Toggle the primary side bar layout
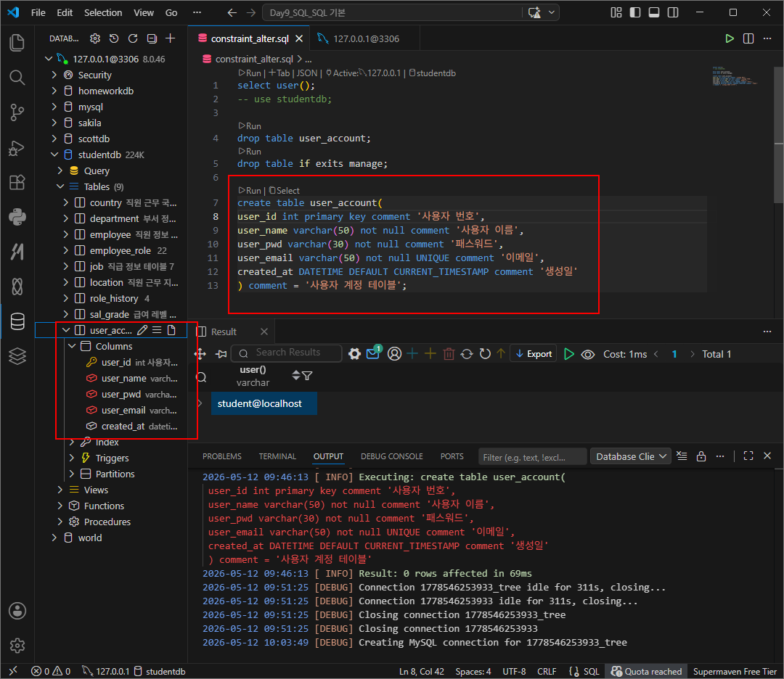784x679 pixels. pos(635,12)
